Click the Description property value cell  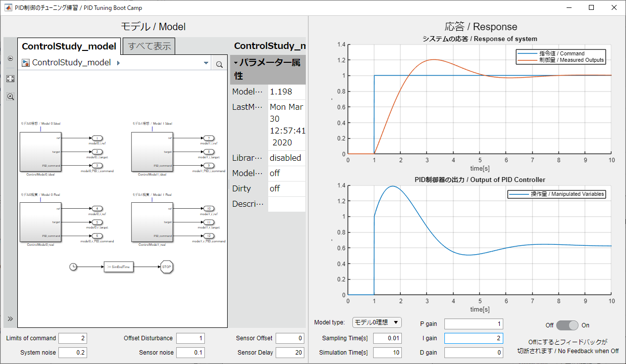point(287,204)
